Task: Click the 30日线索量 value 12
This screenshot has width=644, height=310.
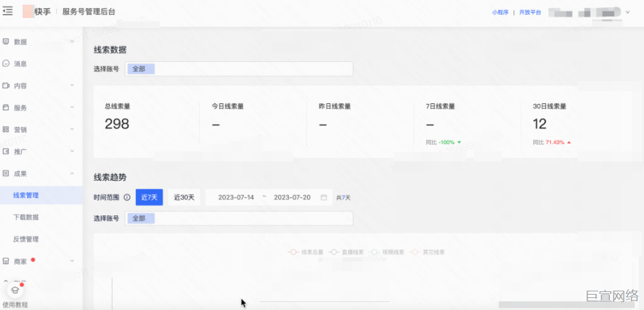Action: pos(539,124)
